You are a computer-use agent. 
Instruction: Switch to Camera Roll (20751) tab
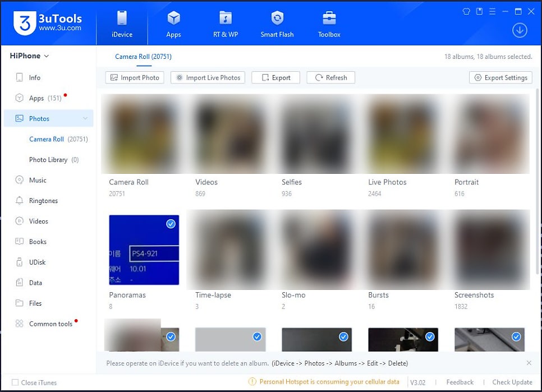(x=143, y=57)
